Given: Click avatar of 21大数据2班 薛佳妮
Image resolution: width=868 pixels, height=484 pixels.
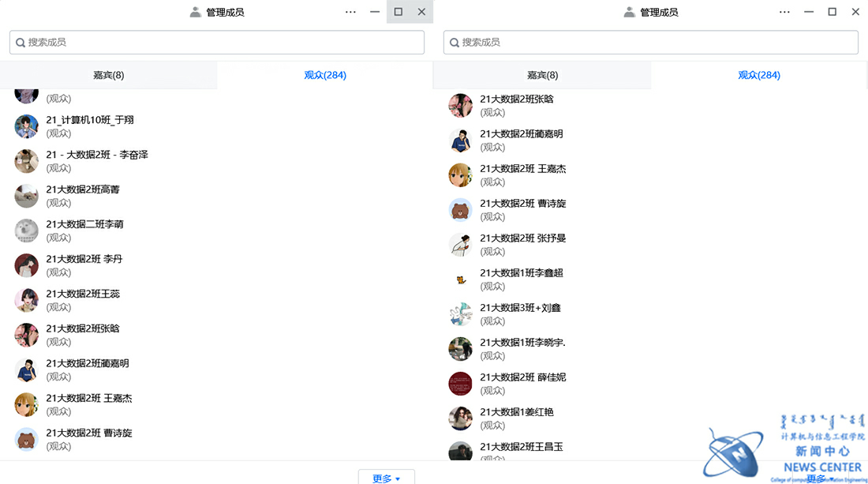Looking at the screenshot, I should (x=460, y=384).
